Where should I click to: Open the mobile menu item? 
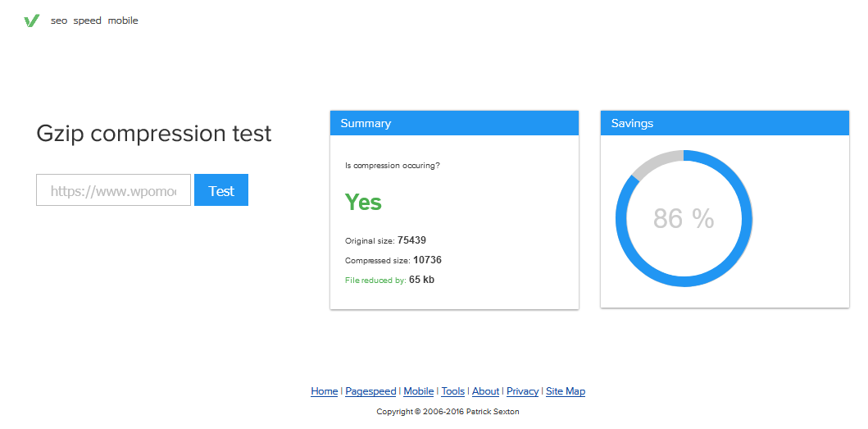pos(123,21)
